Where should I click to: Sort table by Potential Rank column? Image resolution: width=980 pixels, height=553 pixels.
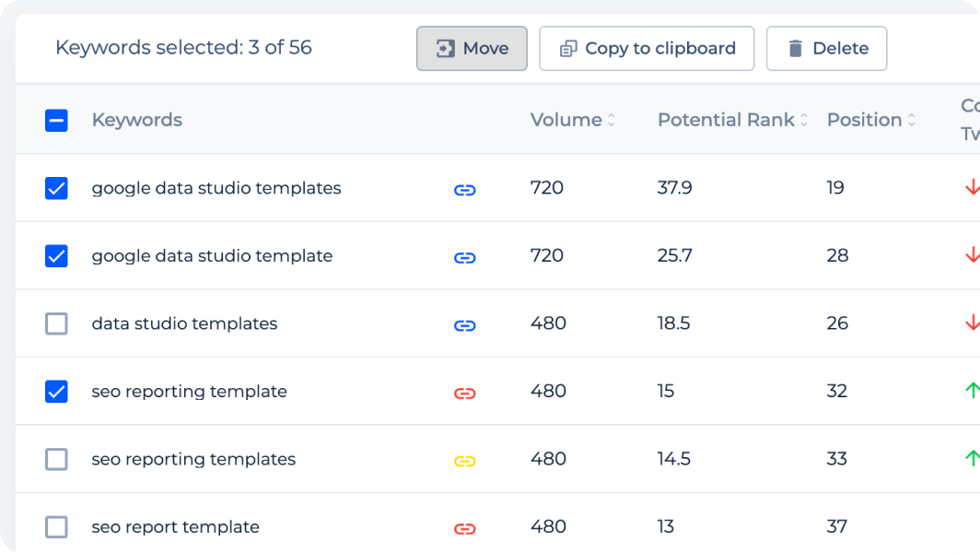732,120
